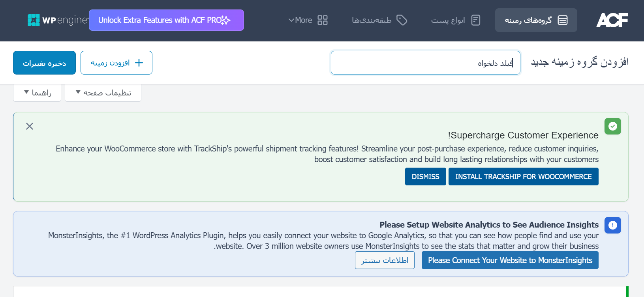Click the DISMISS button
The image size is (644, 297).
[x=426, y=176]
